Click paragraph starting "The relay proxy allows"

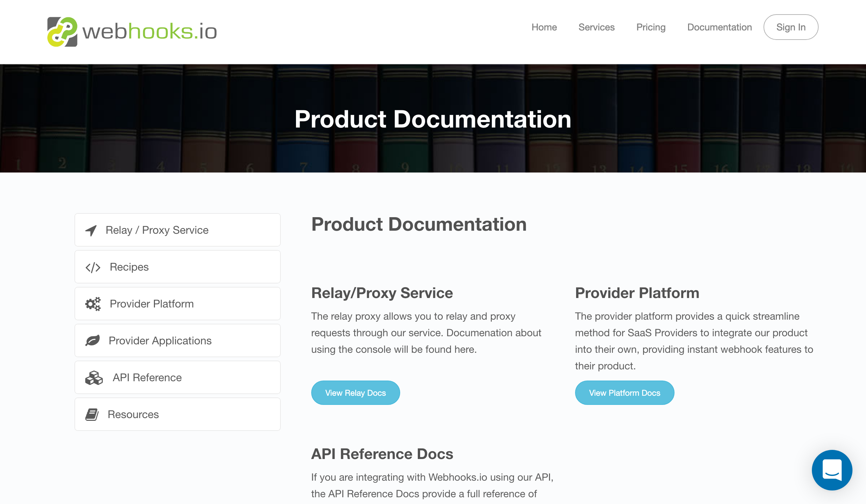426,333
